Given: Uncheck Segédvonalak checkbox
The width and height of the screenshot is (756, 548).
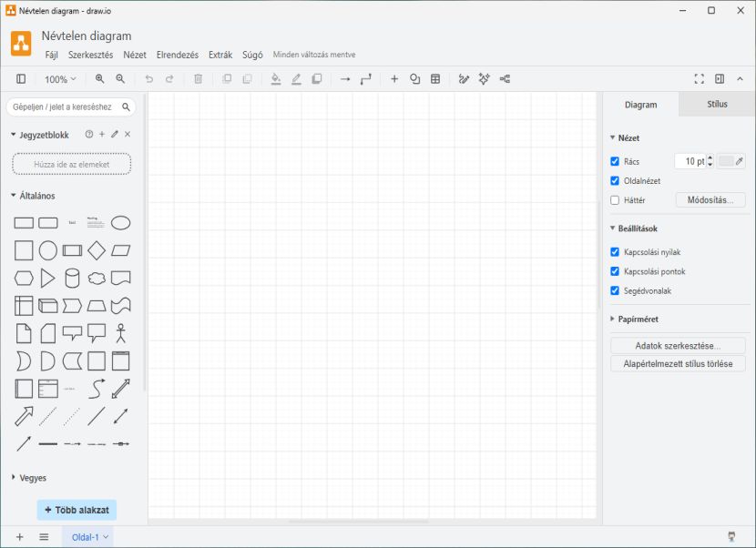Looking at the screenshot, I should click(615, 290).
